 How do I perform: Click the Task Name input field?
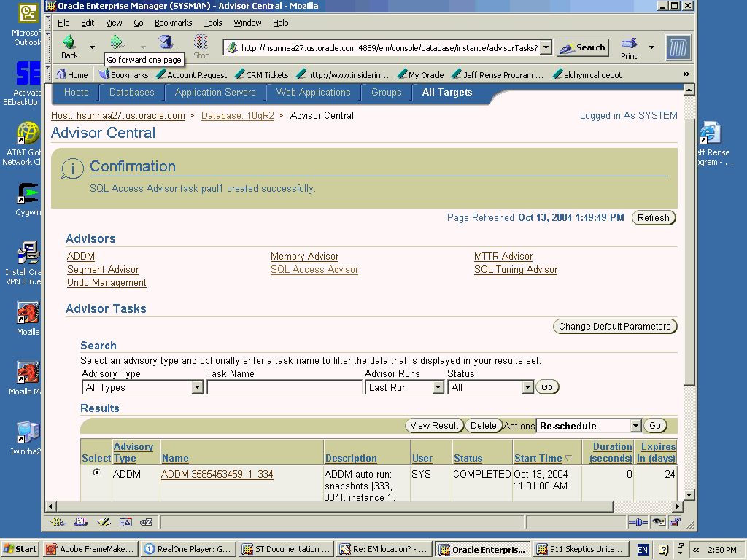(x=285, y=388)
